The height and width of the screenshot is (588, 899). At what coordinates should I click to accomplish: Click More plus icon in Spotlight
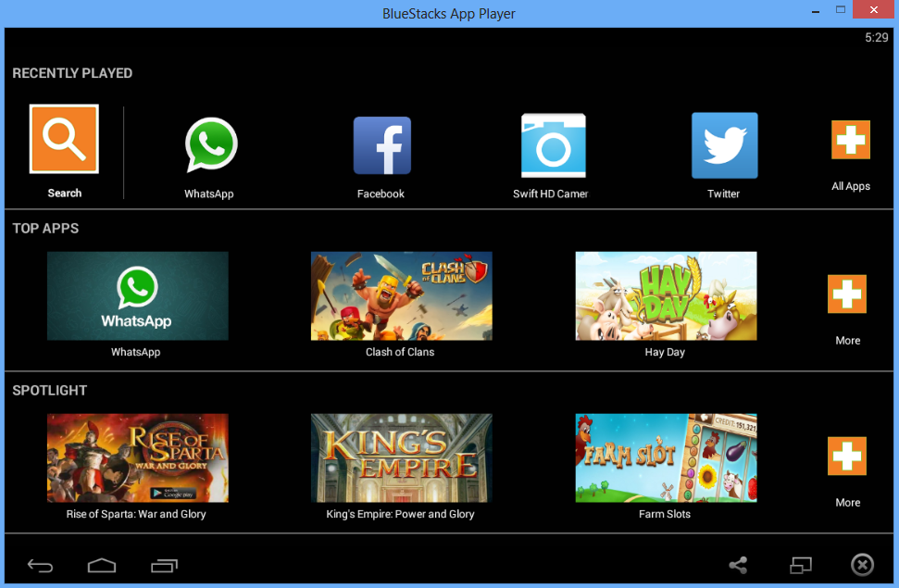click(847, 457)
